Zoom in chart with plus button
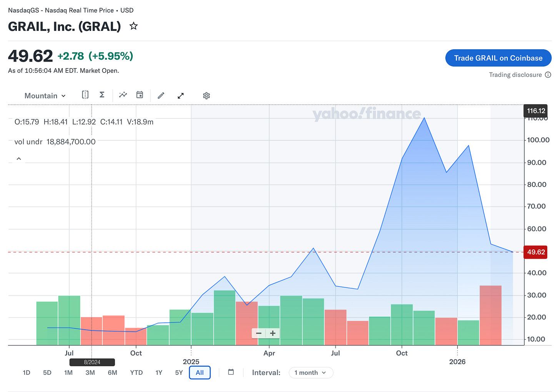This screenshot has height=392, width=560. click(x=273, y=333)
